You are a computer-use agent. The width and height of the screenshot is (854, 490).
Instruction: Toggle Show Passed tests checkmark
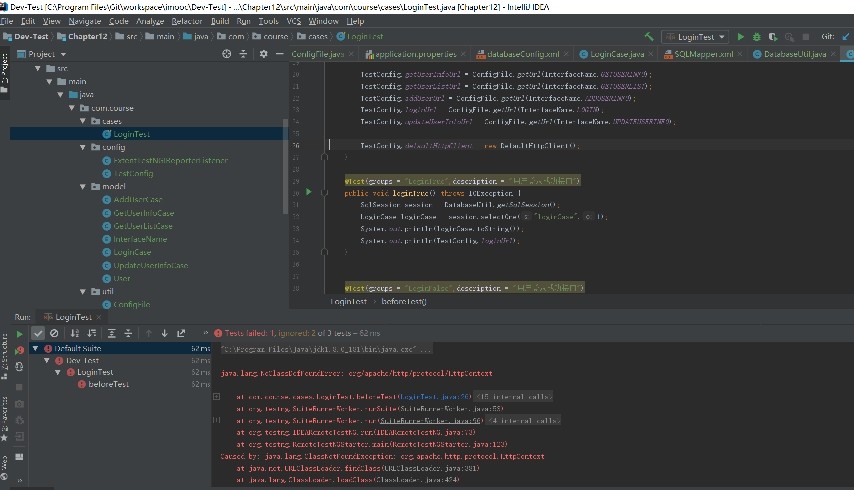(38, 333)
